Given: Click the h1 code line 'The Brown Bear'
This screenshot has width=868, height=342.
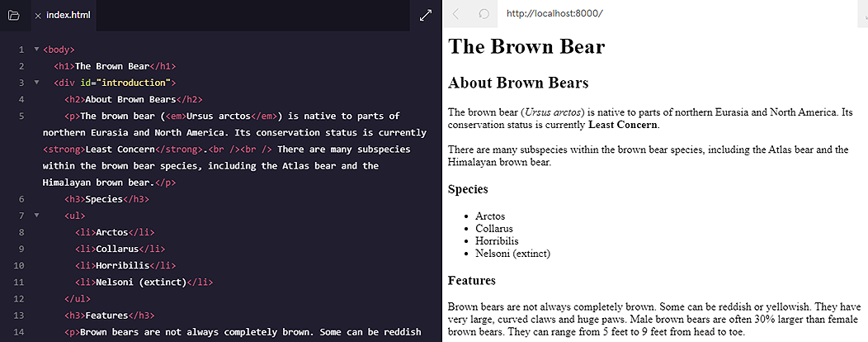Looking at the screenshot, I should [115, 66].
